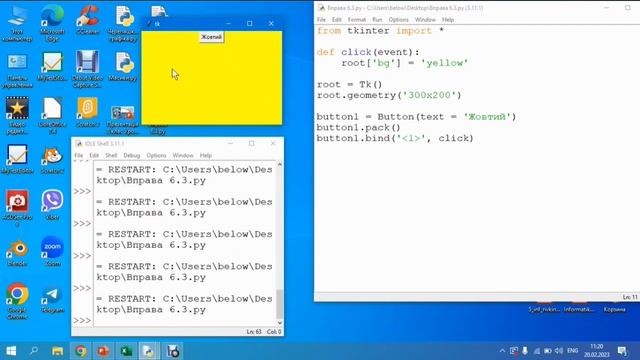Image resolution: width=640 pixels, height=360 pixels.
Task: Select the This PC desktop icon
Action: tap(17, 24)
